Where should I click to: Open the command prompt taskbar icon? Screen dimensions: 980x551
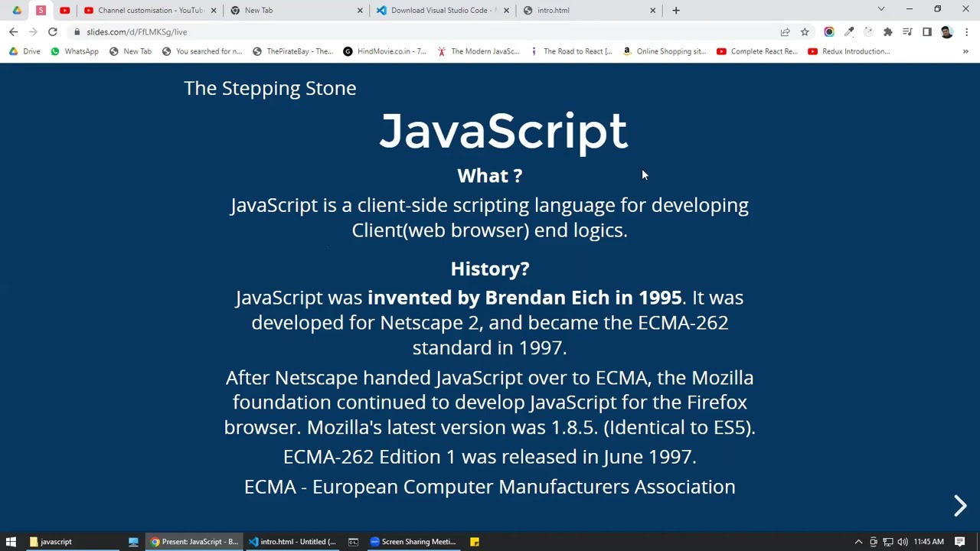tap(353, 542)
